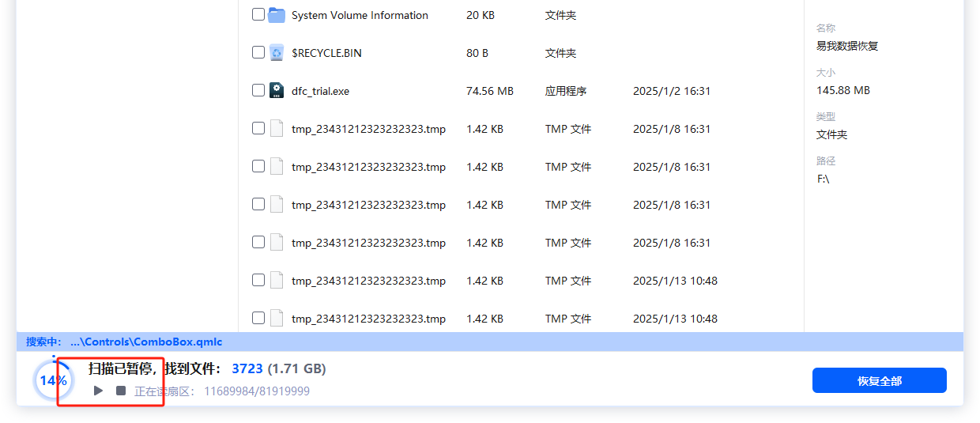Select the dfc_trial.exe file name
Image resolution: width=980 pixels, height=423 pixels.
click(320, 91)
